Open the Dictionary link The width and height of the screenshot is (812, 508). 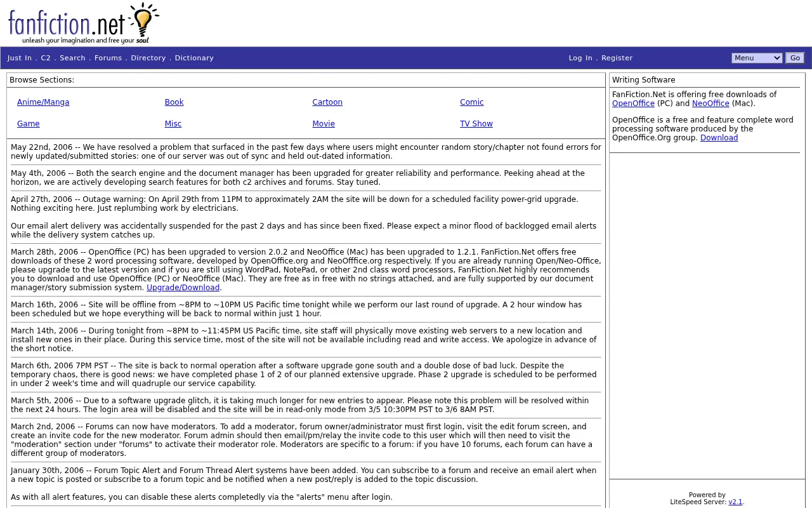pyautogui.click(x=194, y=58)
